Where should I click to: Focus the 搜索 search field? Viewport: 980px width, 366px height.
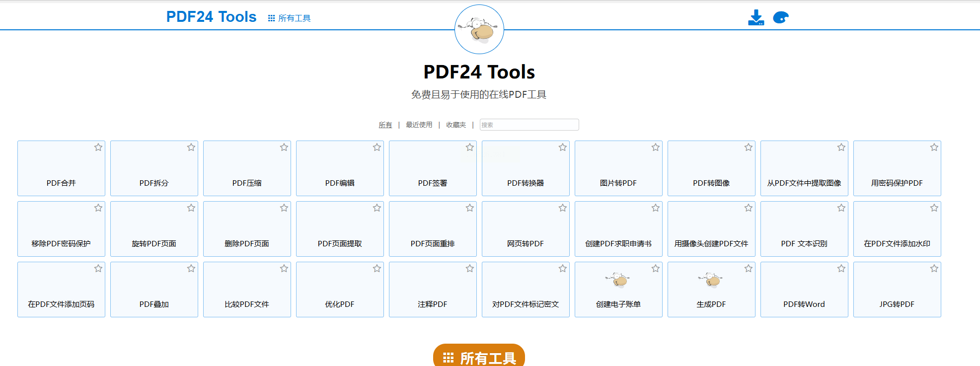coord(529,125)
